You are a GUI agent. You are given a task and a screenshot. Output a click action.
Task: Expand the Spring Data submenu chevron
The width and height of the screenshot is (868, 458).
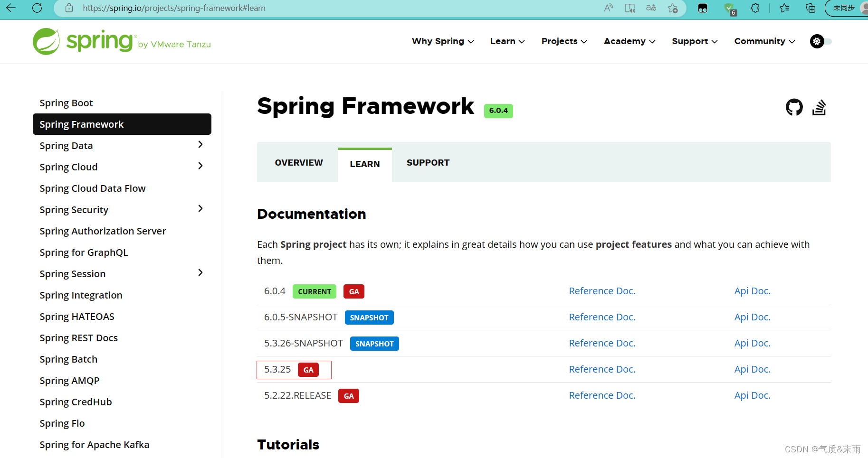tap(200, 145)
